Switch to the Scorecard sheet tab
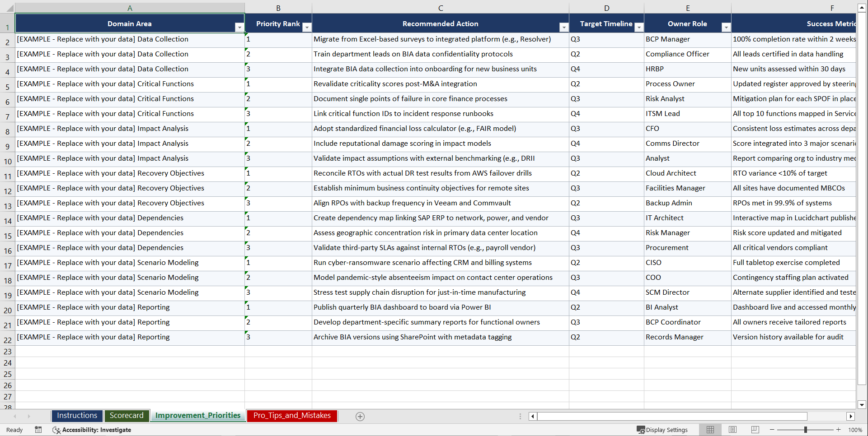The image size is (868, 436). point(127,416)
